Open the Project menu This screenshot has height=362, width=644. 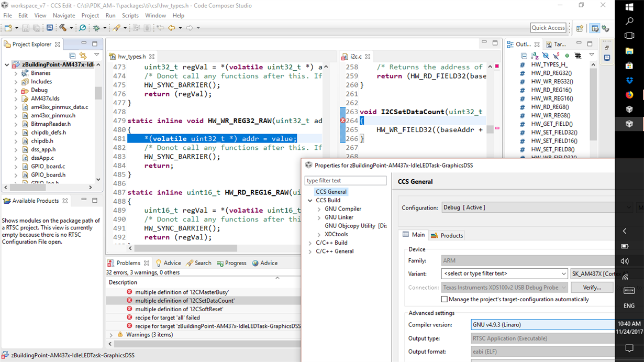pyautogui.click(x=90, y=16)
